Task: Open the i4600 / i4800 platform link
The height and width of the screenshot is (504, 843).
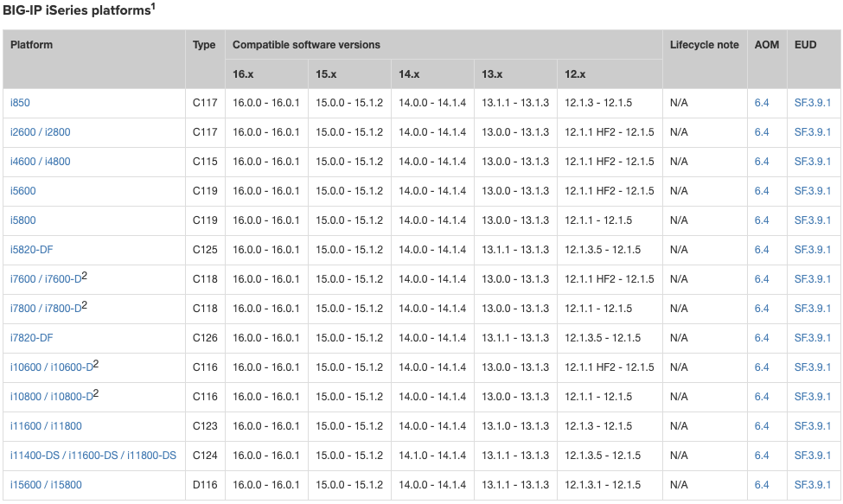Action: point(41,161)
